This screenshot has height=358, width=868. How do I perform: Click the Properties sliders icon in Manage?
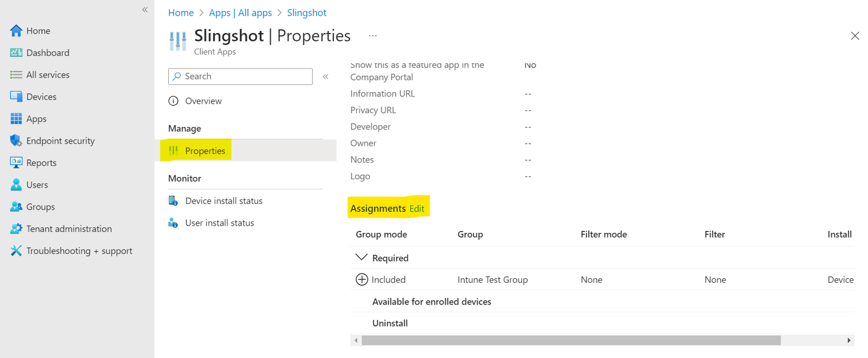click(x=173, y=151)
